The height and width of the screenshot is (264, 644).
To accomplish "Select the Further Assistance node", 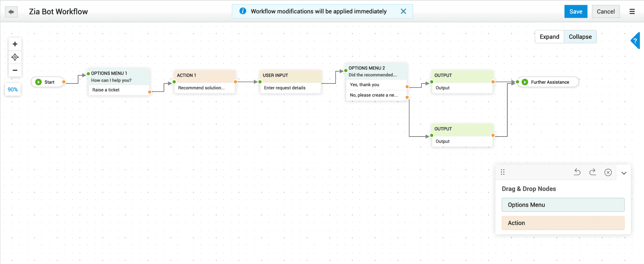I will (550, 82).
